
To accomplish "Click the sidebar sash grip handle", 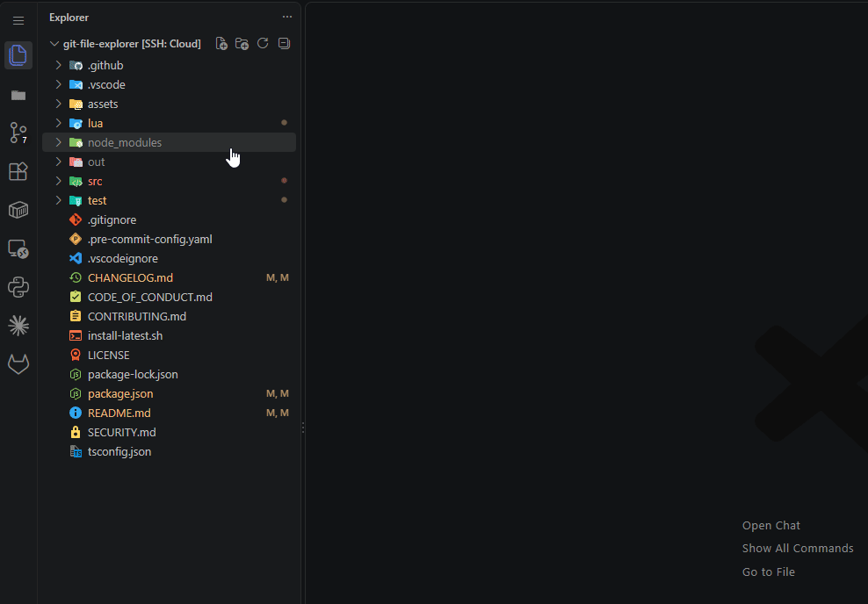I will click(x=303, y=428).
